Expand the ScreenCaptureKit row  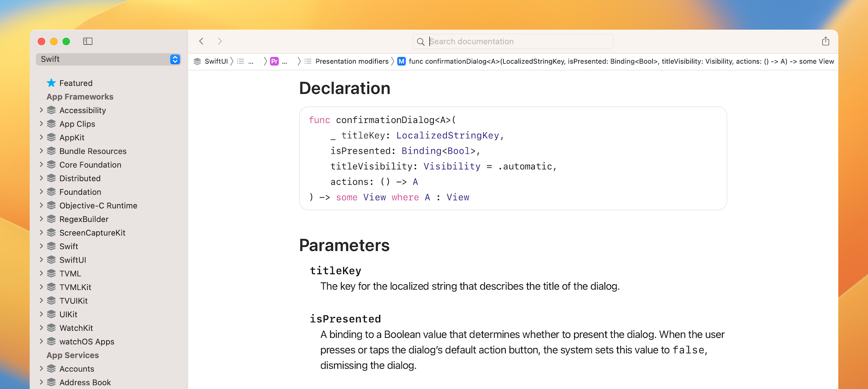click(41, 232)
